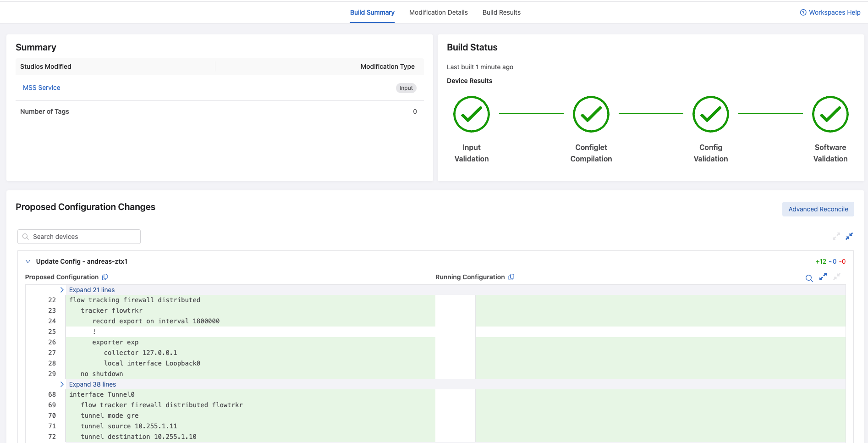
Task: Copy the Proposed Configuration text
Action: [x=105, y=277]
